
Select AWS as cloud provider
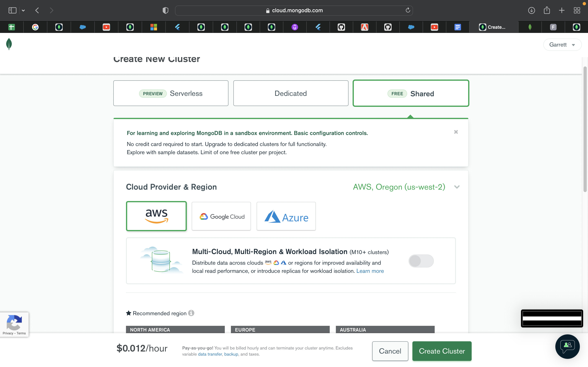[156, 216]
